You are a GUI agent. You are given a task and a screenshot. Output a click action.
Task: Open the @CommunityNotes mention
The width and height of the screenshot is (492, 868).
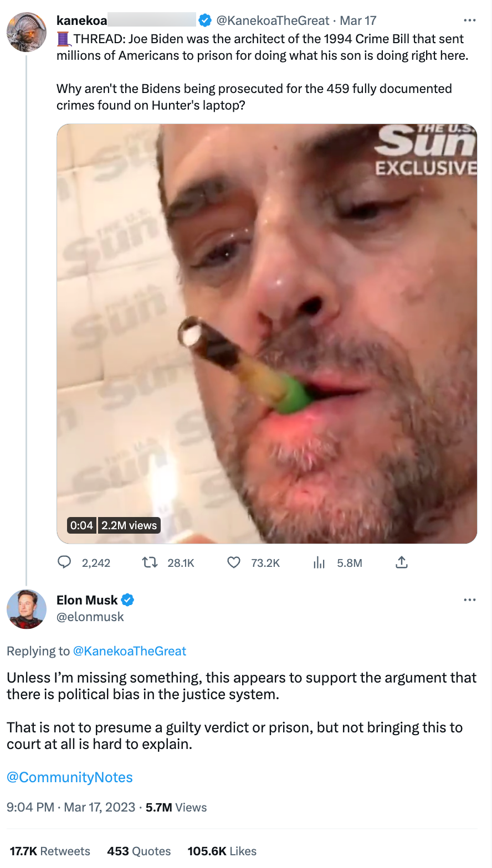pos(69,777)
